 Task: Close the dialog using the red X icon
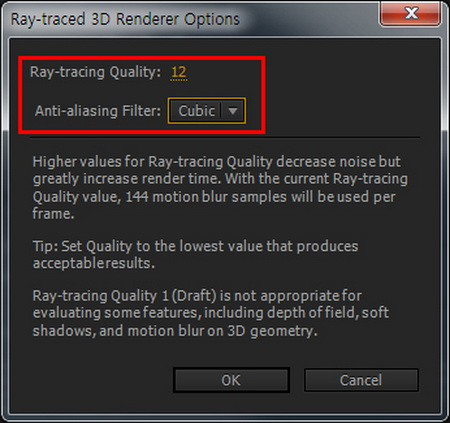click(411, 14)
